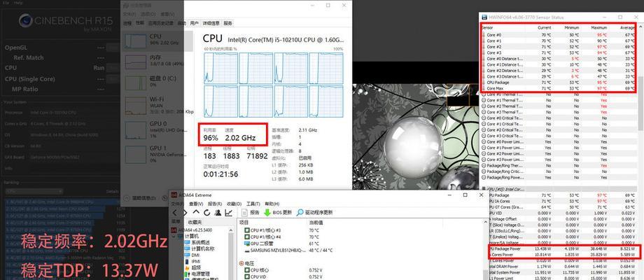Open the 查看(V) menu in AIDA64

(x=196, y=204)
